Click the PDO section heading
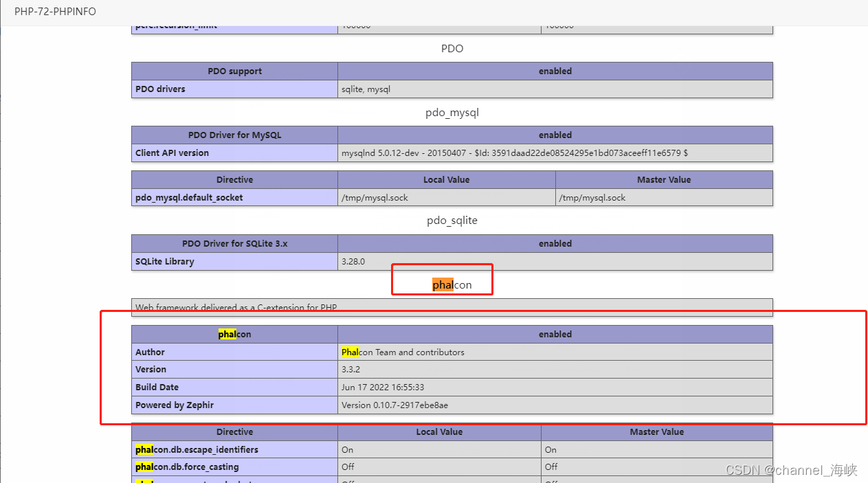 pyautogui.click(x=452, y=49)
